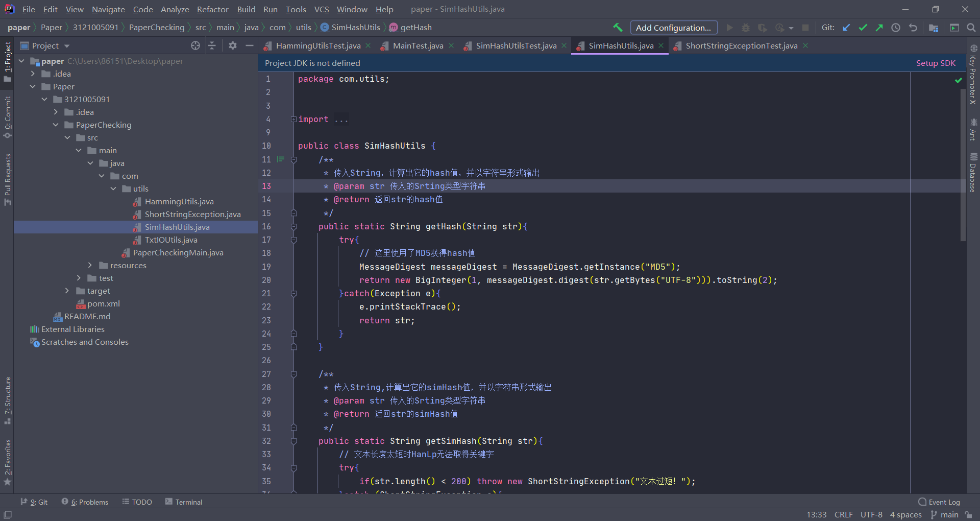
Task: Click the 4 spaces indent setting
Action: point(905,514)
